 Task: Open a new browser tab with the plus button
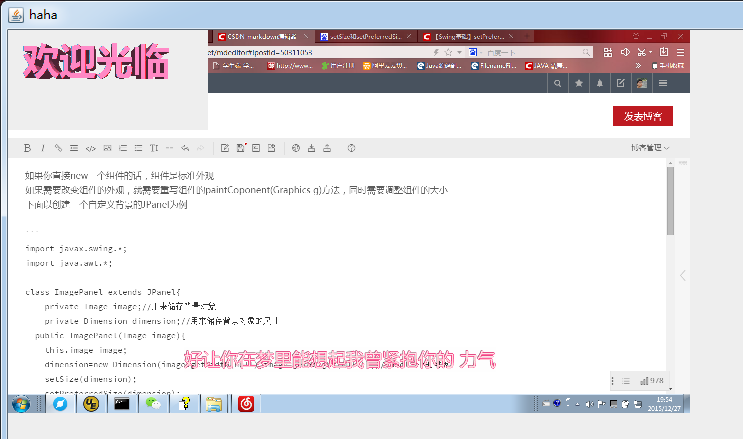coord(526,37)
